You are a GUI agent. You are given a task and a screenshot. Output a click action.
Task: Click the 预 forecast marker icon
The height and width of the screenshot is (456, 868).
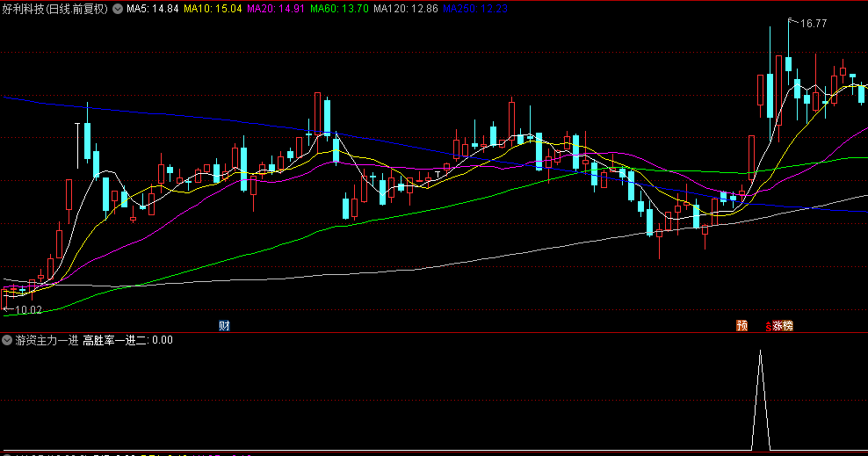click(x=741, y=326)
